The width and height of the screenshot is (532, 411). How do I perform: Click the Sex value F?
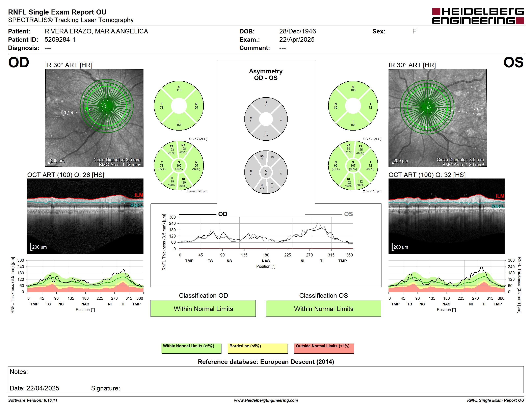click(414, 31)
